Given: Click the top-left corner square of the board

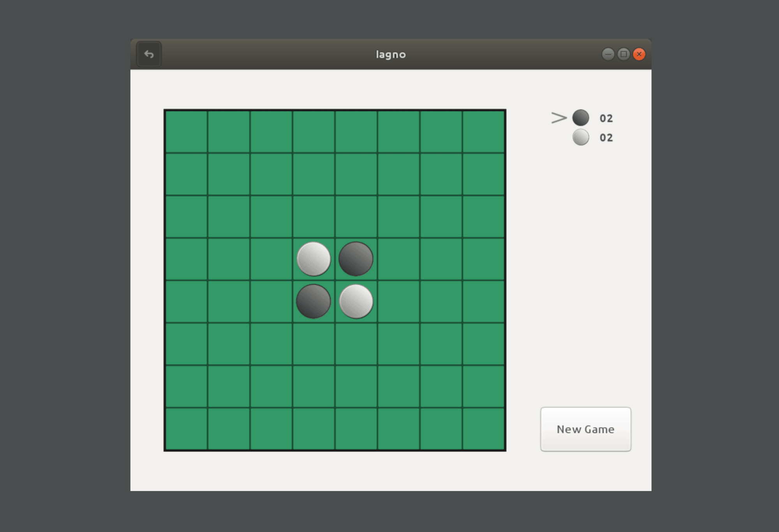Looking at the screenshot, I should click(x=186, y=132).
